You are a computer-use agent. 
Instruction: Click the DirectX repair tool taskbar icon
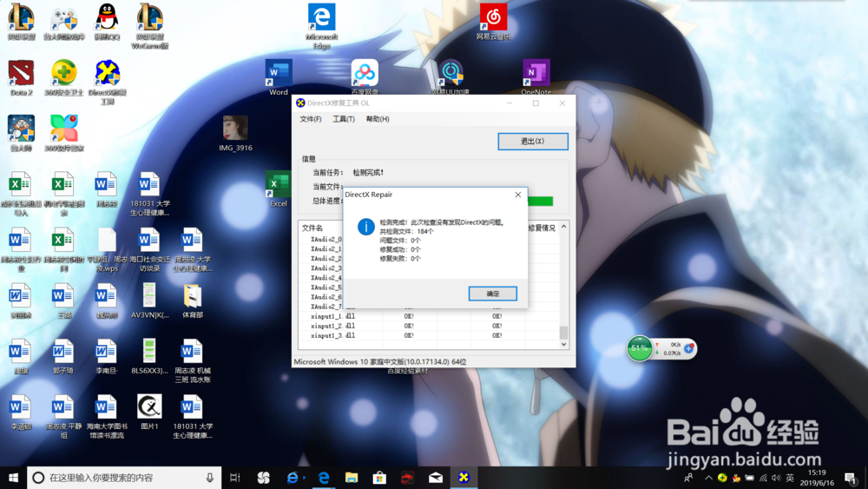[464, 478]
